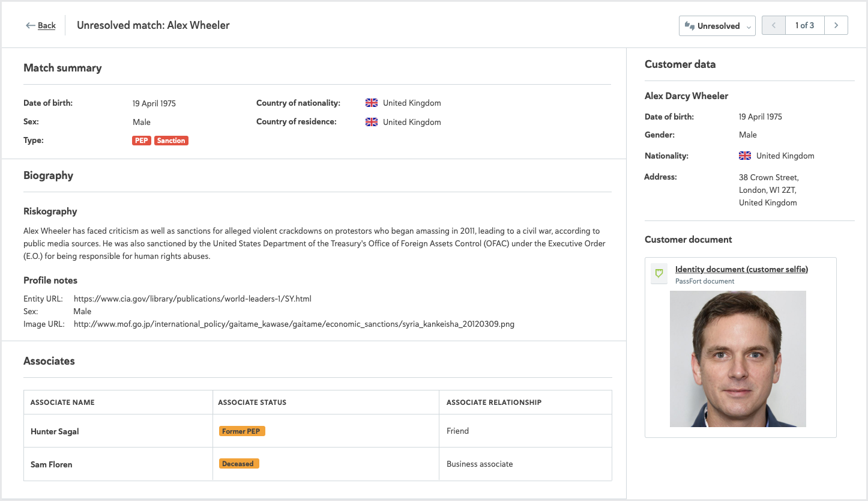Click the thumbs icon in Unresolved button
The width and height of the screenshot is (868, 501).
(x=689, y=26)
